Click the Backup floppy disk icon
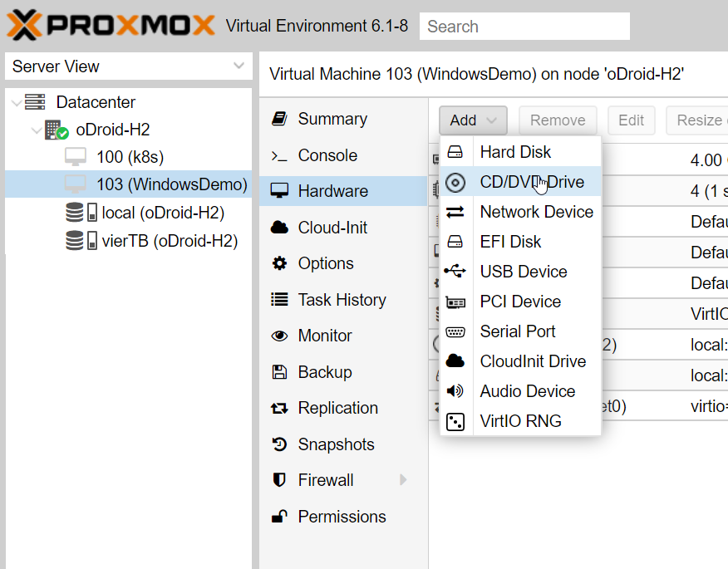 [279, 372]
